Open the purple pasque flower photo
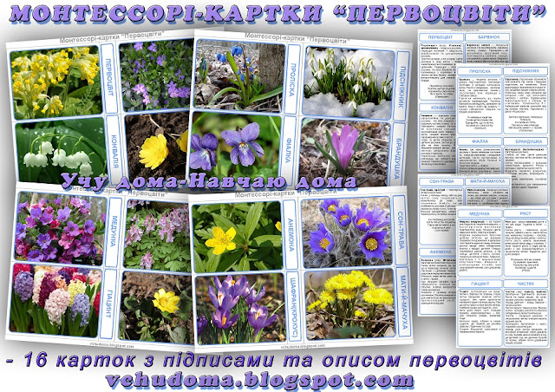Screen dimensions: 555x392 coord(346,232)
